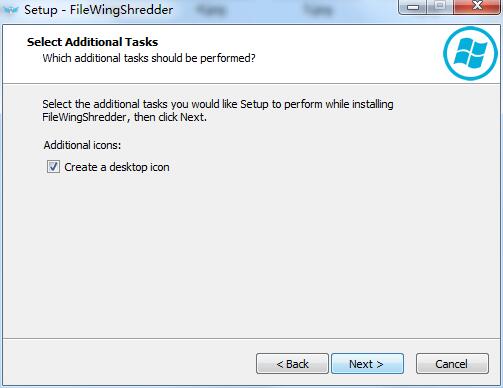
Task: Click the 'Setup - FileWingShredder' title bar text
Action: [99, 10]
